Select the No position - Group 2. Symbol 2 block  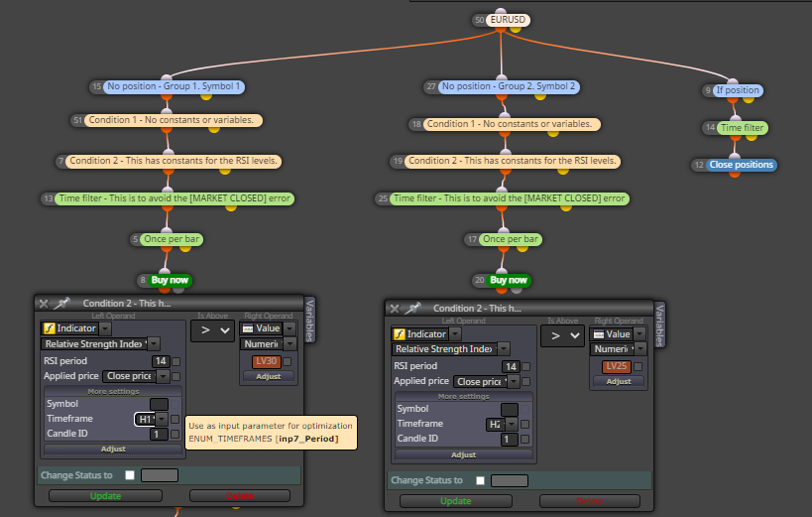pos(509,86)
